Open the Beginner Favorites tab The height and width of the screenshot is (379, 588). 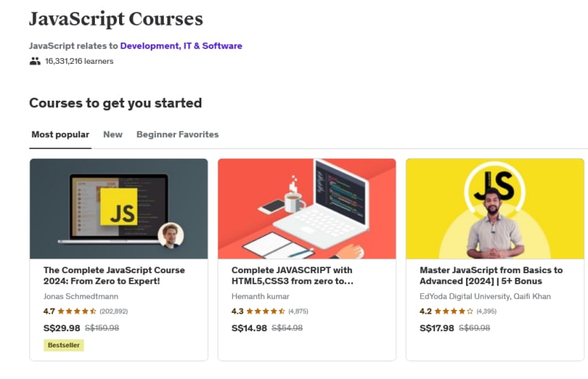[177, 134]
